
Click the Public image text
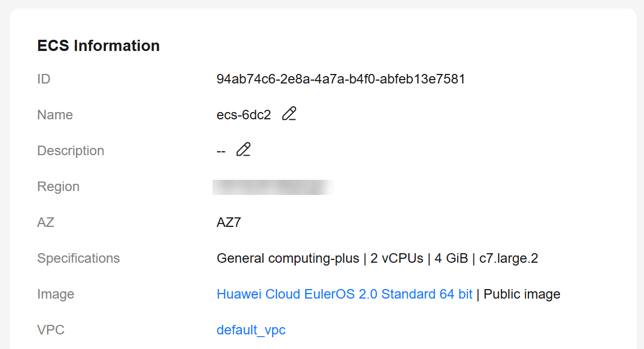click(522, 294)
